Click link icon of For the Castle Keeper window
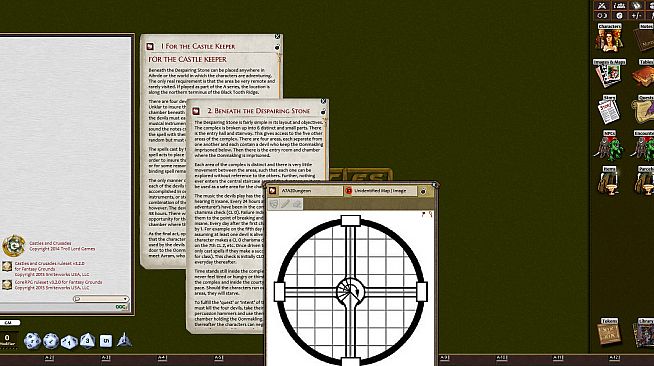 pos(151,46)
